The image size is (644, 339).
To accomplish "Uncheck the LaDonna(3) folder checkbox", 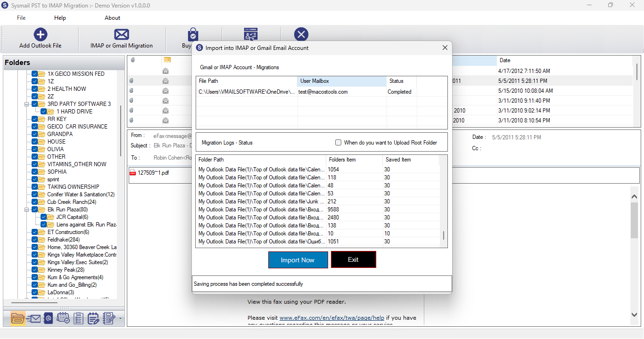I will tap(34, 292).
